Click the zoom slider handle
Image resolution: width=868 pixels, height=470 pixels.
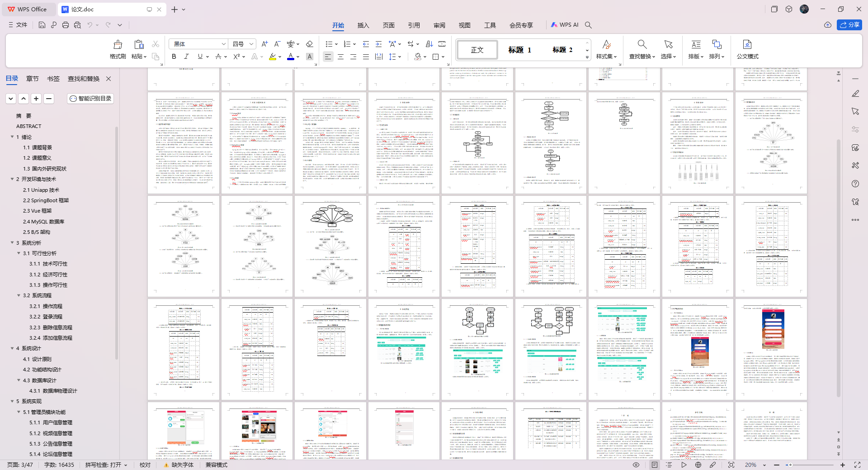pos(790,465)
